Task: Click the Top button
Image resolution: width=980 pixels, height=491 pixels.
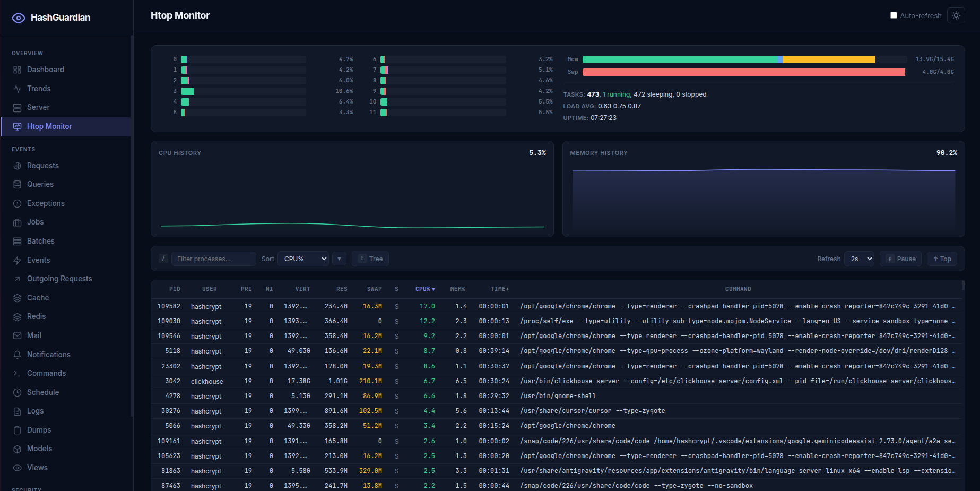Action: (942, 259)
